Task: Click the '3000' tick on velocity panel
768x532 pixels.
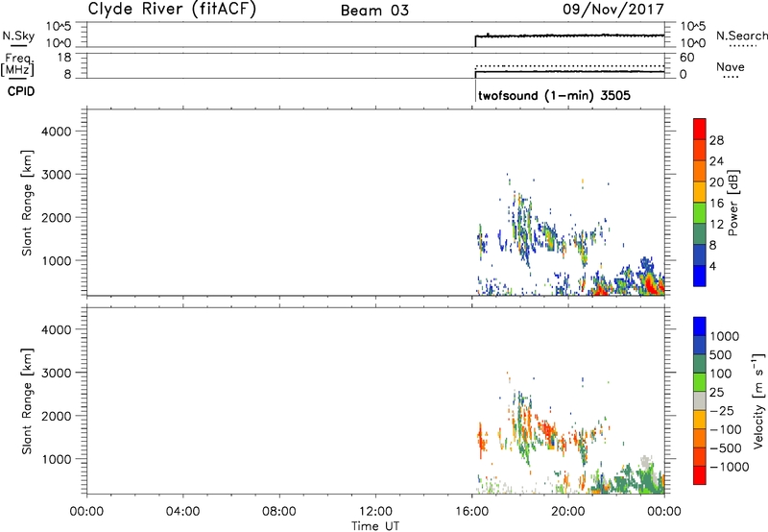Action: click(57, 373)
